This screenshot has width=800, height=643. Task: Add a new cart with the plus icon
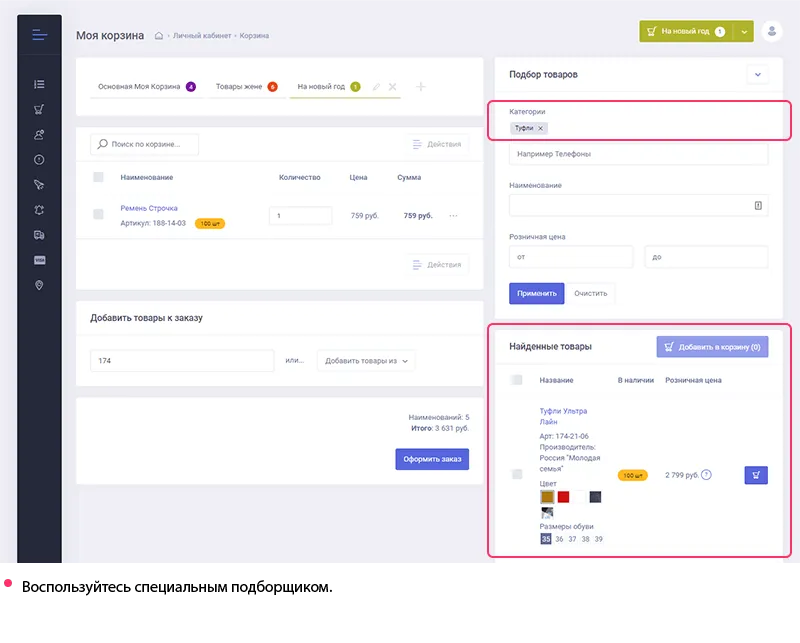pos(420,87)
